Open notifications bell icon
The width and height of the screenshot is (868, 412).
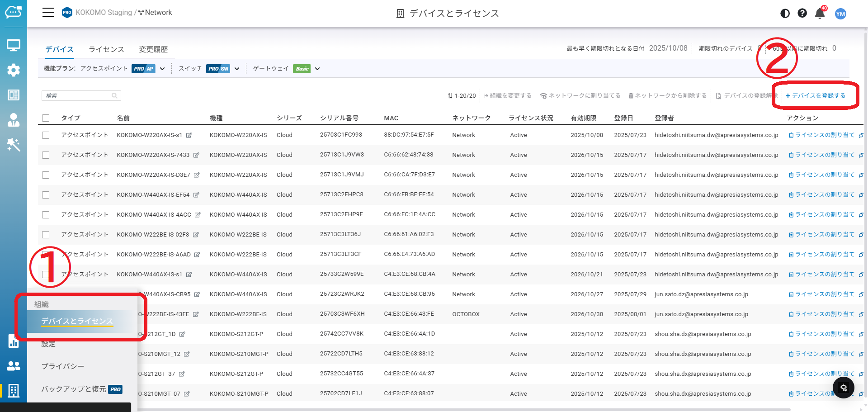820,14
